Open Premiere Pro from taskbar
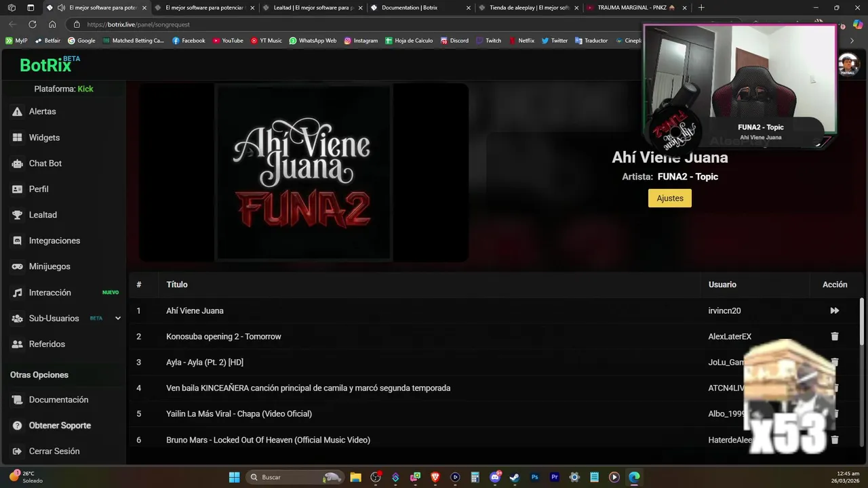868x488 pixels. tap(555, 477)
